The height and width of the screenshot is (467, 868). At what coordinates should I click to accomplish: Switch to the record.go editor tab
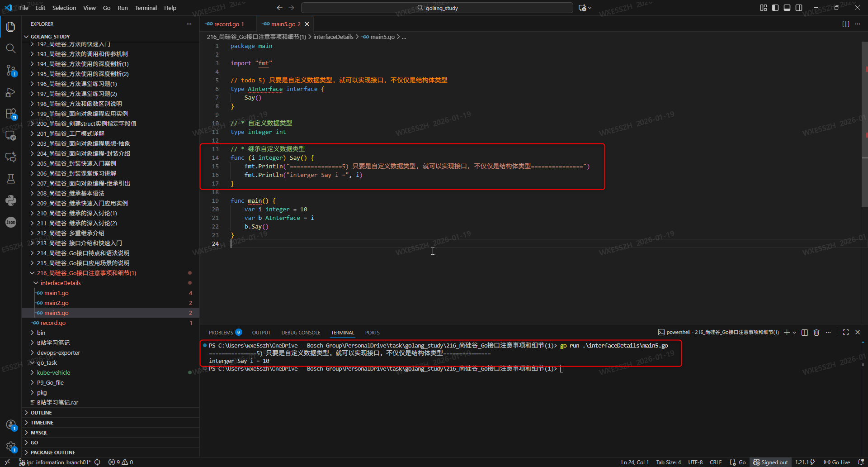228,24
